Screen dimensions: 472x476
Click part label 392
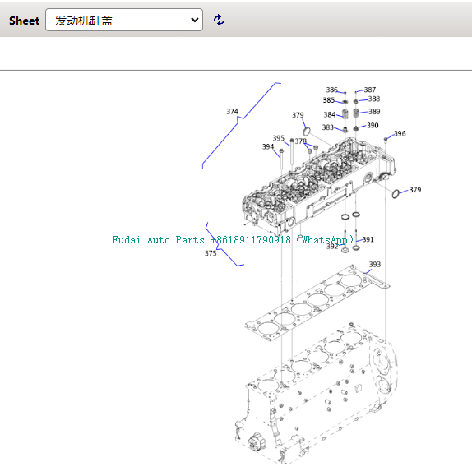click(332, 247)
